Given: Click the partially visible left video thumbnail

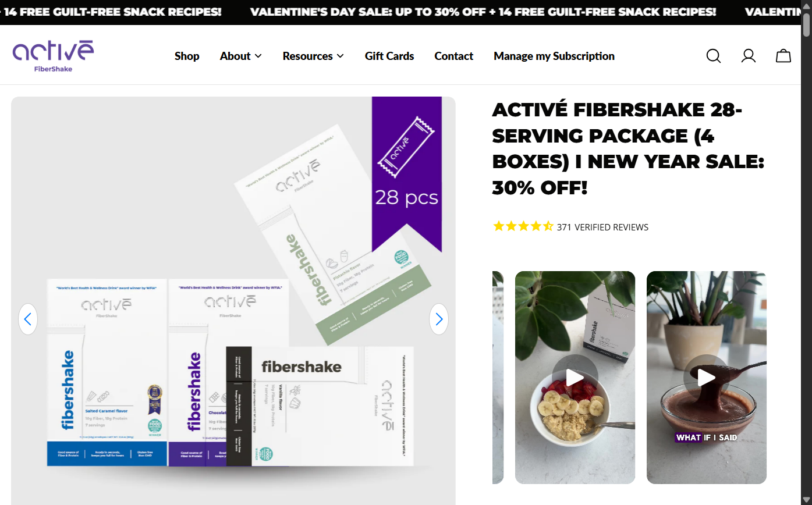Looking at the screenshot, I should [498, 378].
